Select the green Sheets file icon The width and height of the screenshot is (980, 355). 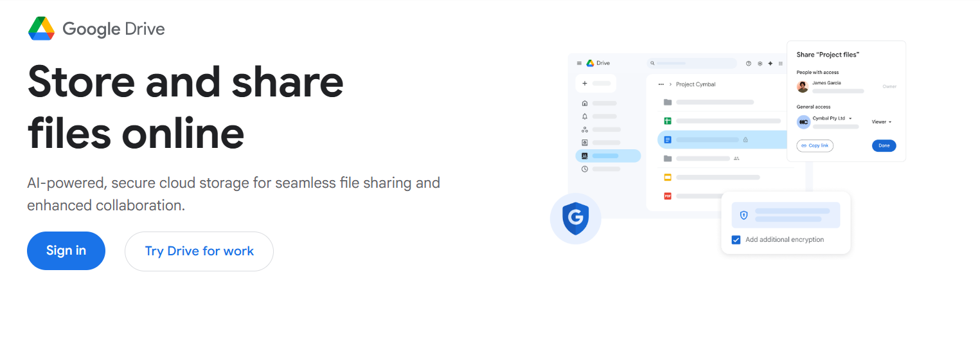click(x=668, y=121)
